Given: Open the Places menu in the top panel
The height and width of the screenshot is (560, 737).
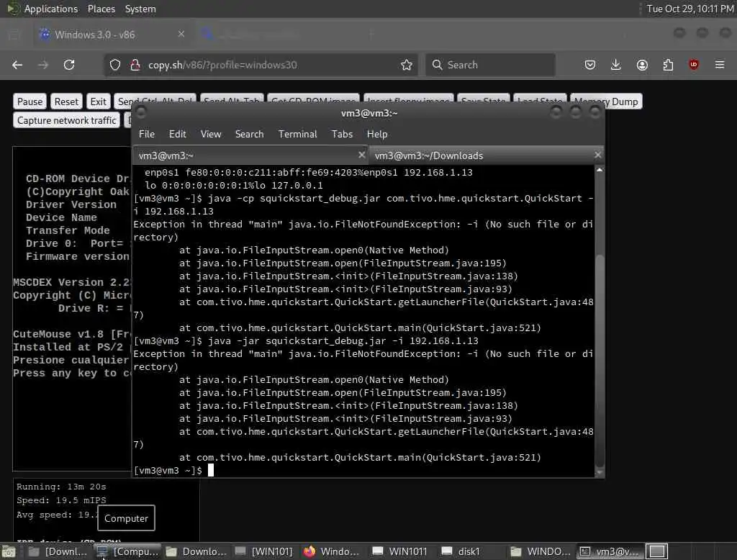Looking at the screenshot, I should [x=101, y=9].
